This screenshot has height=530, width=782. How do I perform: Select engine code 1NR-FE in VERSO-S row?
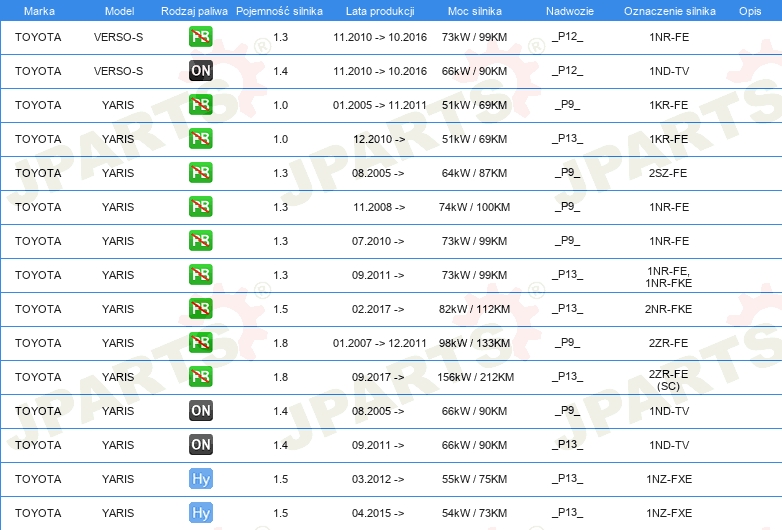(x=669, y=37)
